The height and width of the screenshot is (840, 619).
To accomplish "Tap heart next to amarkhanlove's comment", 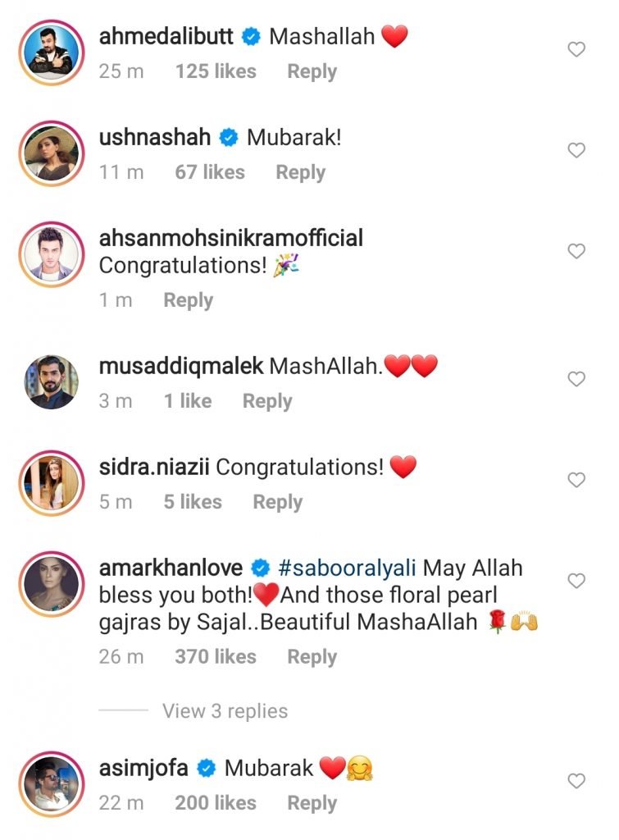I will [x=576, y=581].
